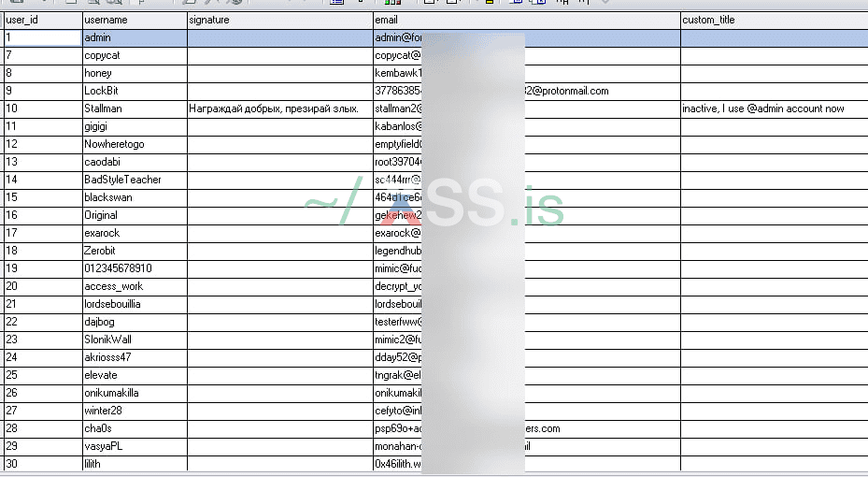The height and width of the screenshot is (477, 868).
Task: Click the empty custom_title cell in LockBit's row
Action: 775,91
